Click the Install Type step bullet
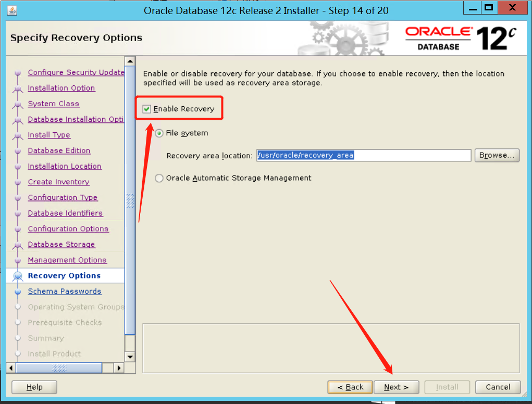The width and height of the screenshot is (532, 404). [x=18, y=135]
